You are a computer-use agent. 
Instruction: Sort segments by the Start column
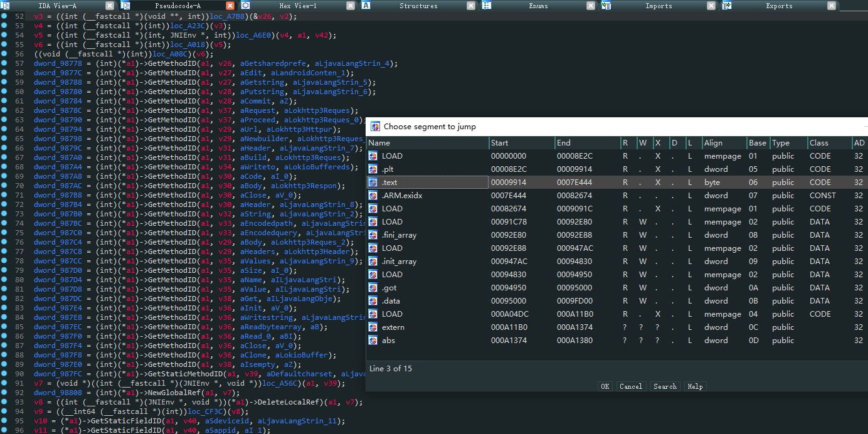[522, 143]
